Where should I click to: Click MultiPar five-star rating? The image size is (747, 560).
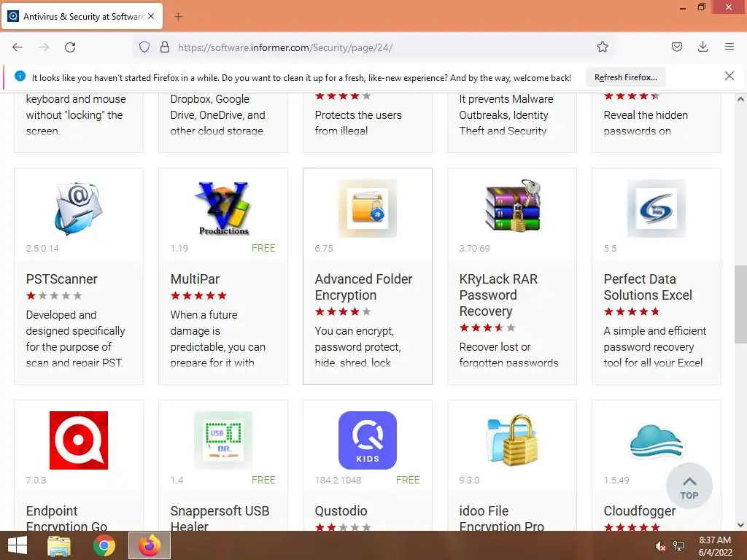coord(198,296)
